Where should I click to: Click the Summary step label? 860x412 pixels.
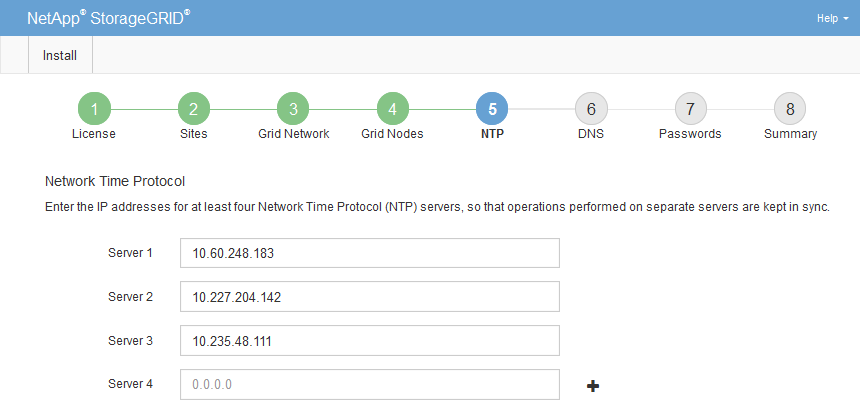click(x=790, y=133)
